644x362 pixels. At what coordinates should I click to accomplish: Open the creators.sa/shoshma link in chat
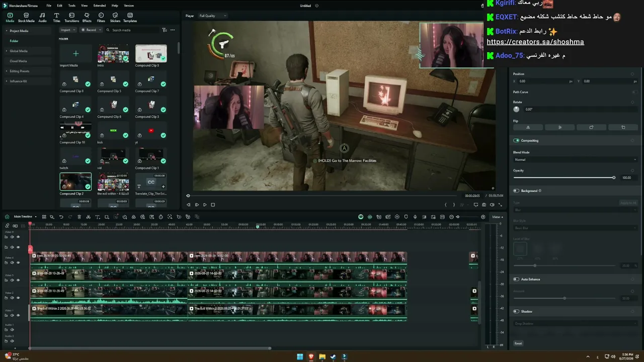click(535, 42)
